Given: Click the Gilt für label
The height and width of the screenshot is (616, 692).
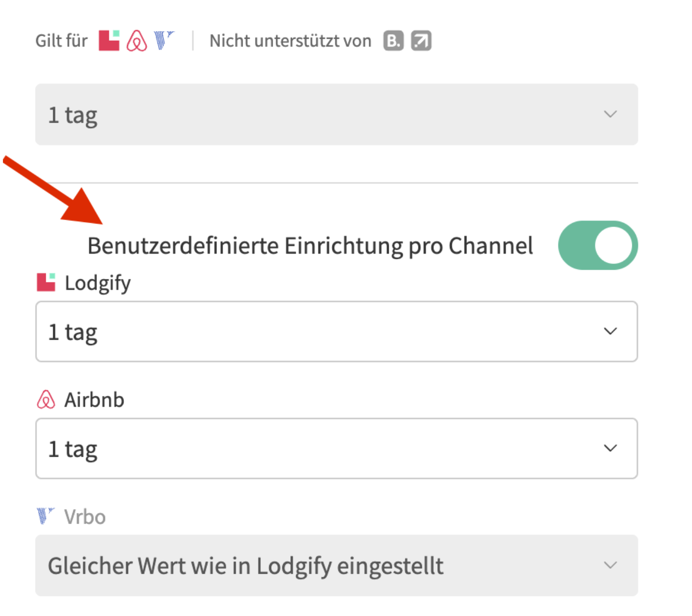Looking at the screenshot, I should [x=61, y=41].
